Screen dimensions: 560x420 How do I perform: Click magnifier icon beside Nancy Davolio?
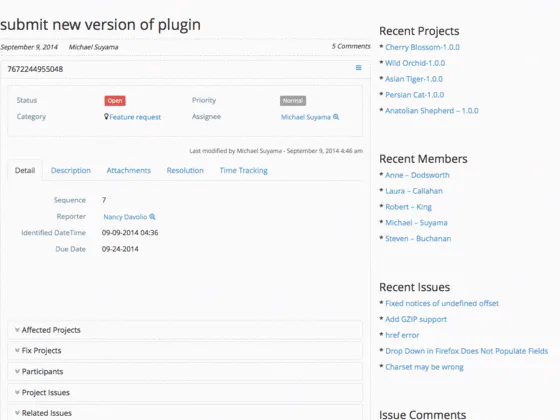click(152, 216)
